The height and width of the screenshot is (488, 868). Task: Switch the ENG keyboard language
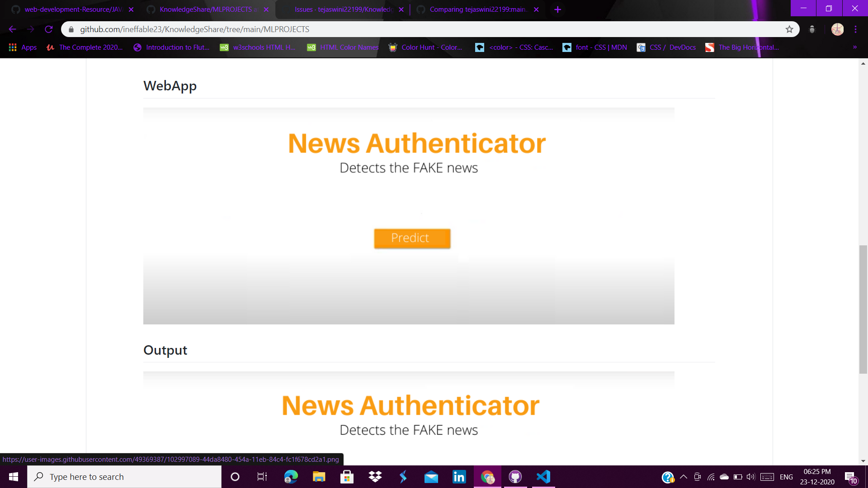787,476
